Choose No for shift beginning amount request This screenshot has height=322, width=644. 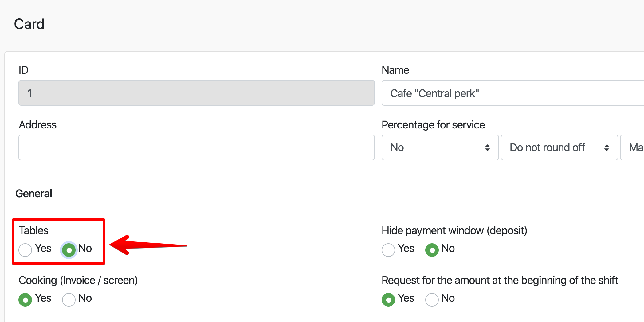click(x=432, y=300)
